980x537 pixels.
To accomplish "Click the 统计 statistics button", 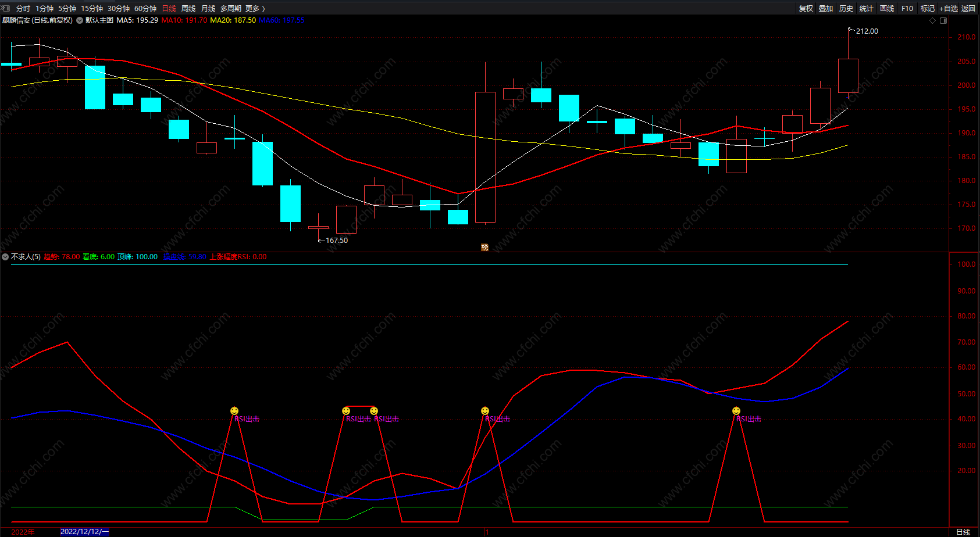I will [x=867, y=9].
